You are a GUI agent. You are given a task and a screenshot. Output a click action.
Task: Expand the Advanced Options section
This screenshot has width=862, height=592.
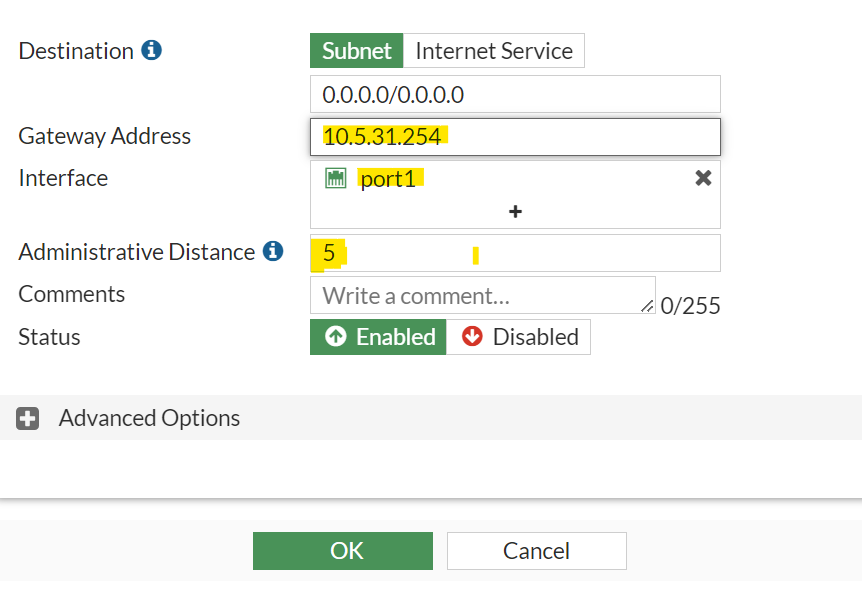click(149, 418)
